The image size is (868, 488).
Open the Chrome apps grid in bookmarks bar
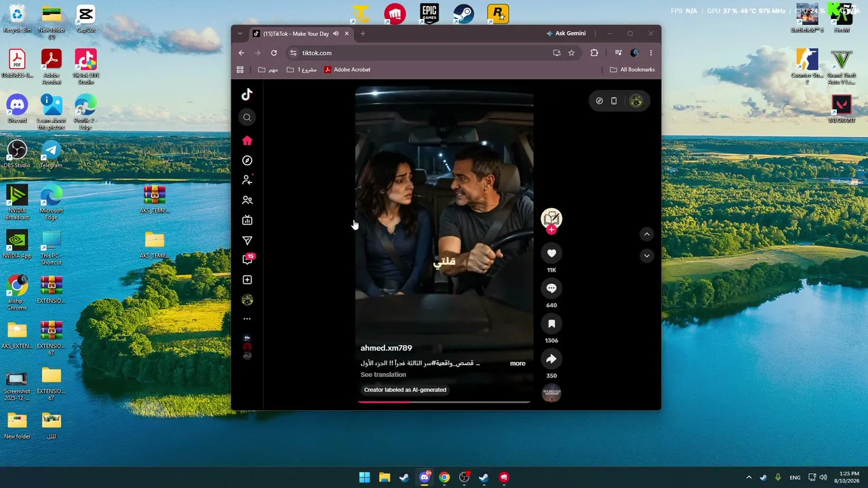(240, 70)
